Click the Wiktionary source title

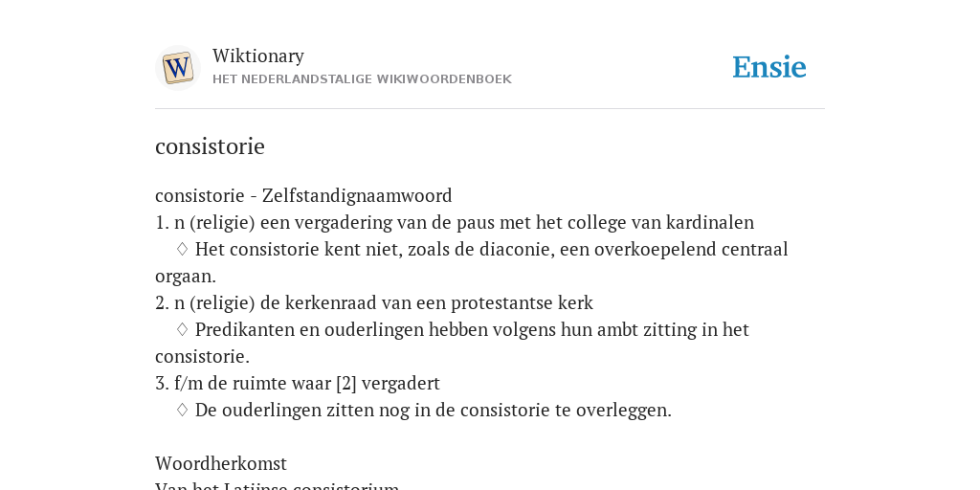pos(258,56)
